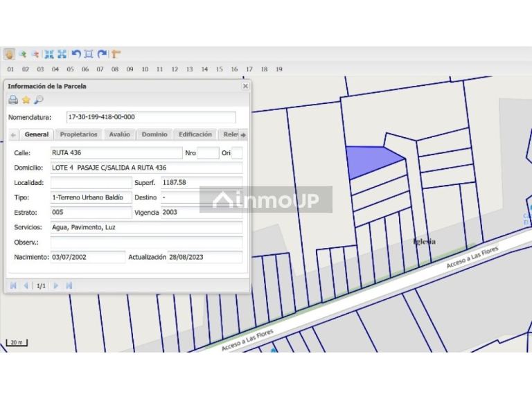Click the Nomenclatura input field
The image size is (532, 399).
pyautogui.click(x=150, y=117)
